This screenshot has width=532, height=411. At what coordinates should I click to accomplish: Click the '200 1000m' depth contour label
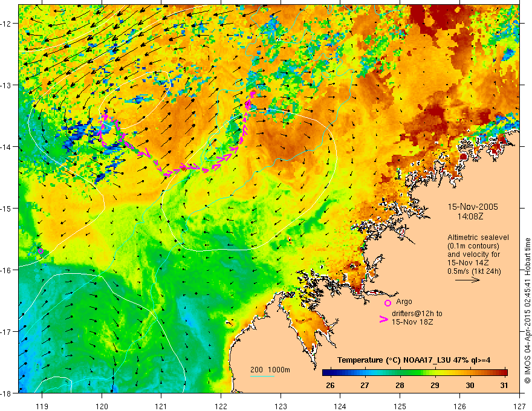(x=270, y=370)
